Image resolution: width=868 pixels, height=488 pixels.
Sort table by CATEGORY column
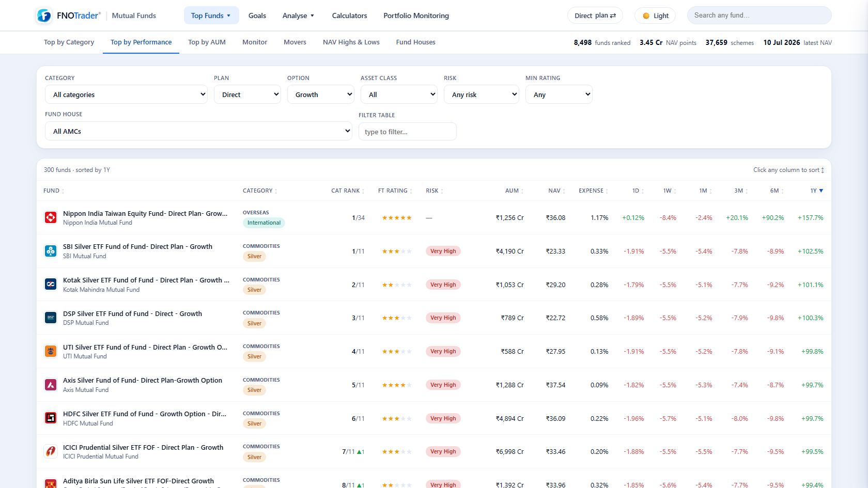(x=260, y=191)
